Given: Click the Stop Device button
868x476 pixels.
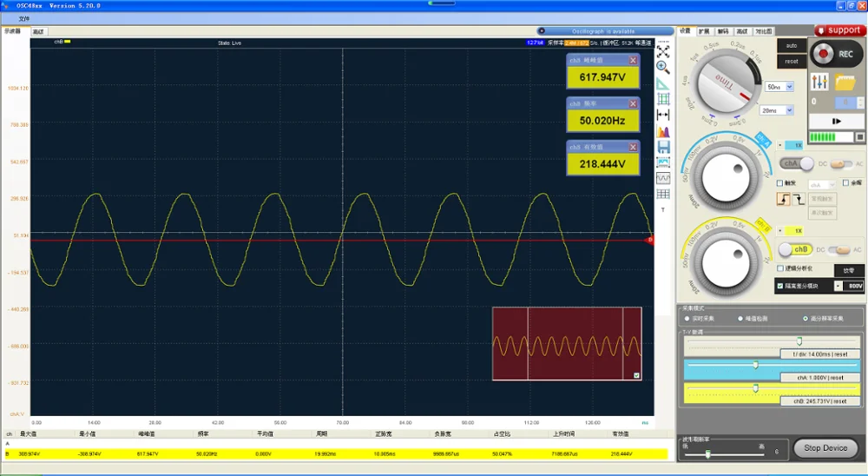Looking at the screenshot, I should (825, 447).
